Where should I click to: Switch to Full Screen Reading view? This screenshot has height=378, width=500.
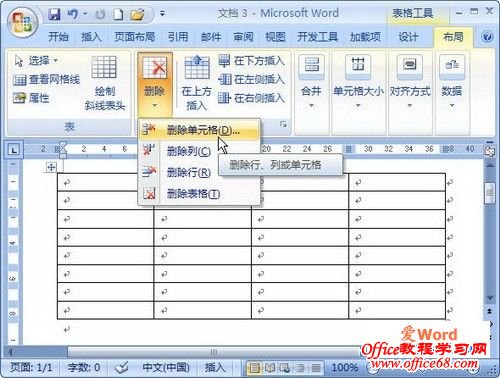(270, 368)
